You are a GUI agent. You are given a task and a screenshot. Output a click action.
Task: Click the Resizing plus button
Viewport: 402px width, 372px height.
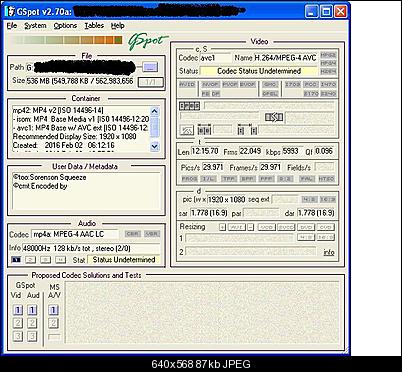click(223, 227)
